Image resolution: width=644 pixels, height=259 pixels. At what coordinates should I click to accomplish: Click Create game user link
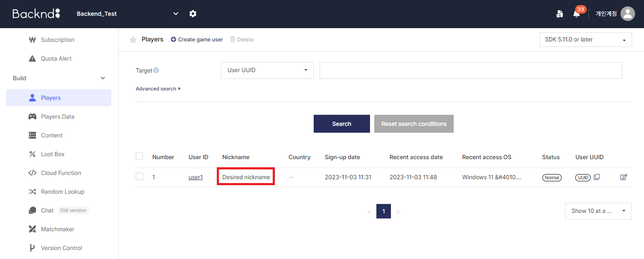pos(201,39)
